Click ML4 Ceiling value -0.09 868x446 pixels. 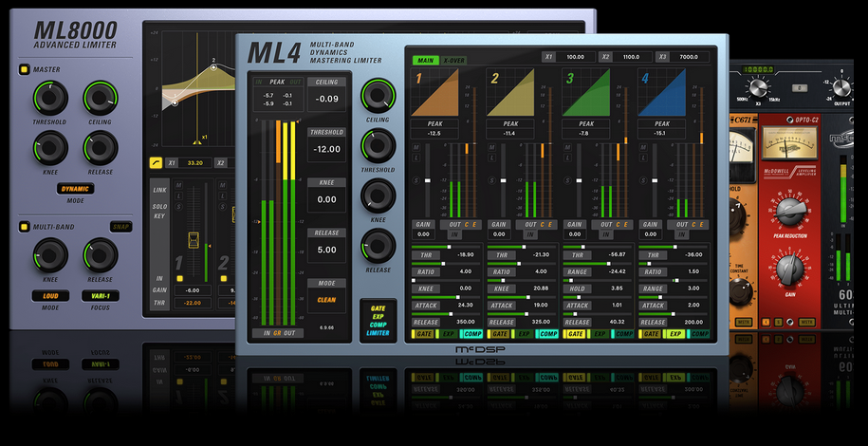(x=326, y=100)
